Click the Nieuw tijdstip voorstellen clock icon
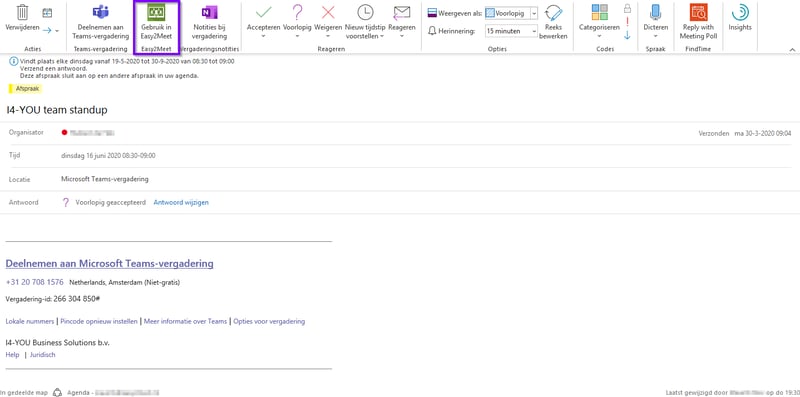Image resolution: width=800 pixels, height=397 pixels. [x=365, y=12]
